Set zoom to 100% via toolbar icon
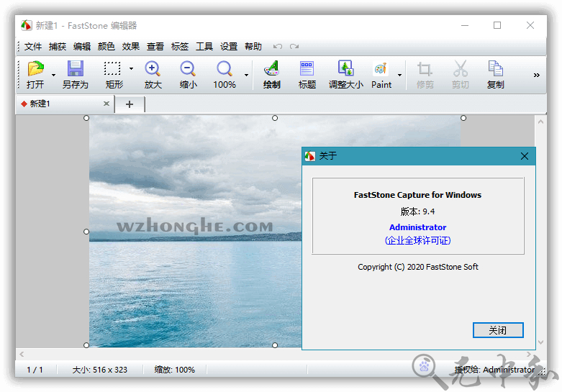 point(225,75)
